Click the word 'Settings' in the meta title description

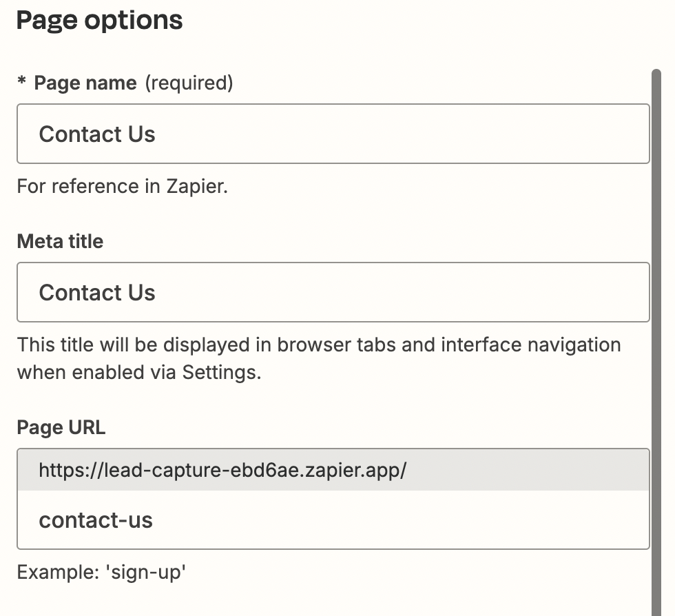220,373
